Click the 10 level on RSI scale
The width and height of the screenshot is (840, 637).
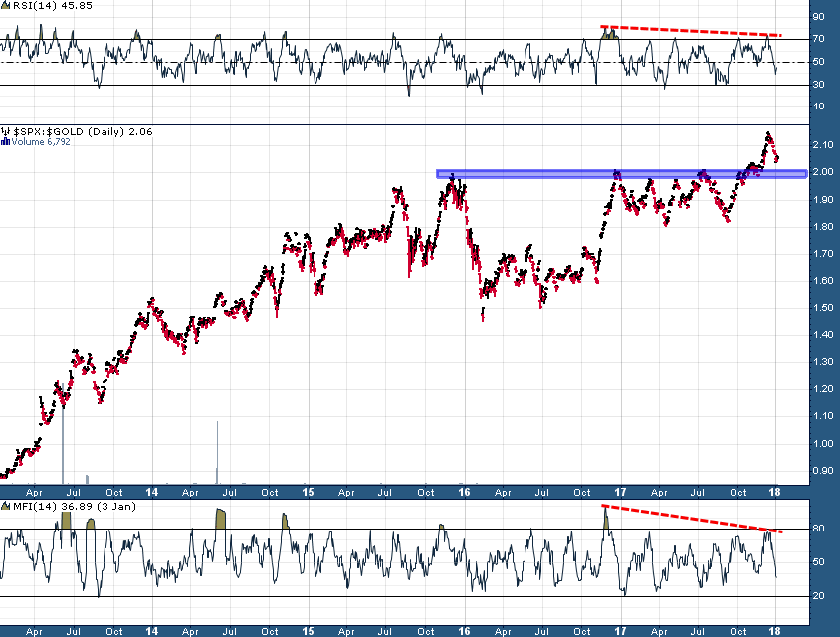pos(818,106)
